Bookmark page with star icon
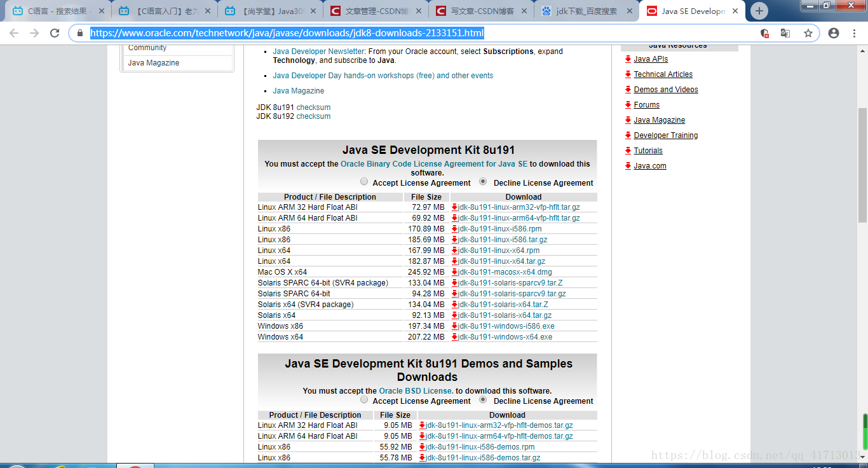Viewport: 868px width, 468px height. (808, 33)
